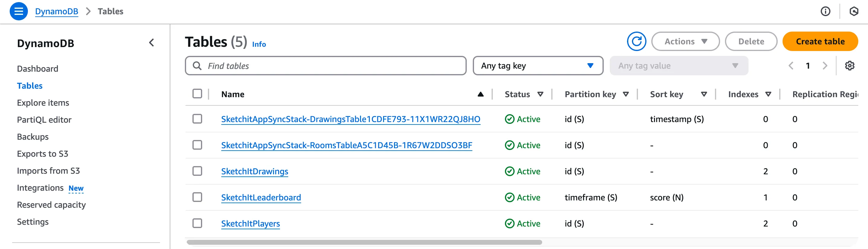Open DynamoDB Settings page
Viewport: 868px width, 249px height.
pos(33,222)
